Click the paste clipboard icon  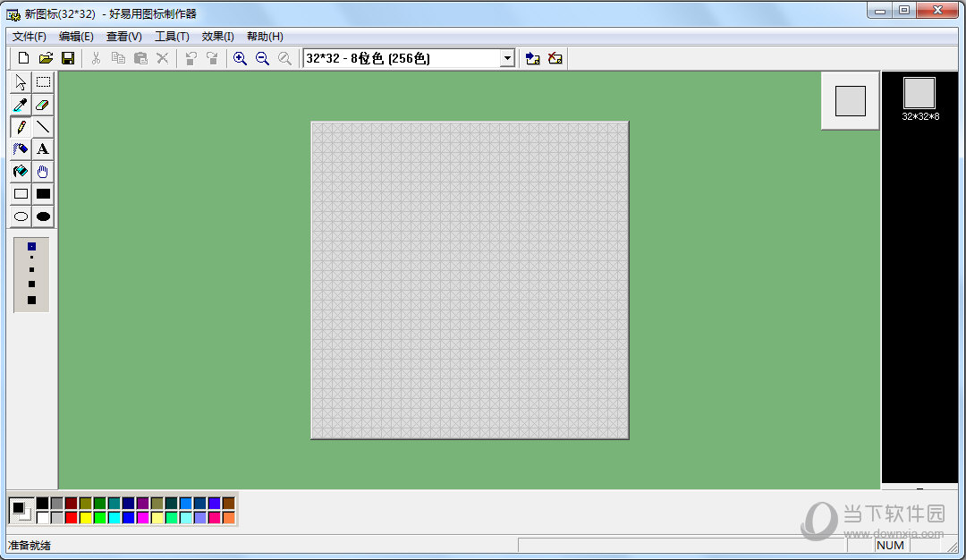[x=140, y=58]
